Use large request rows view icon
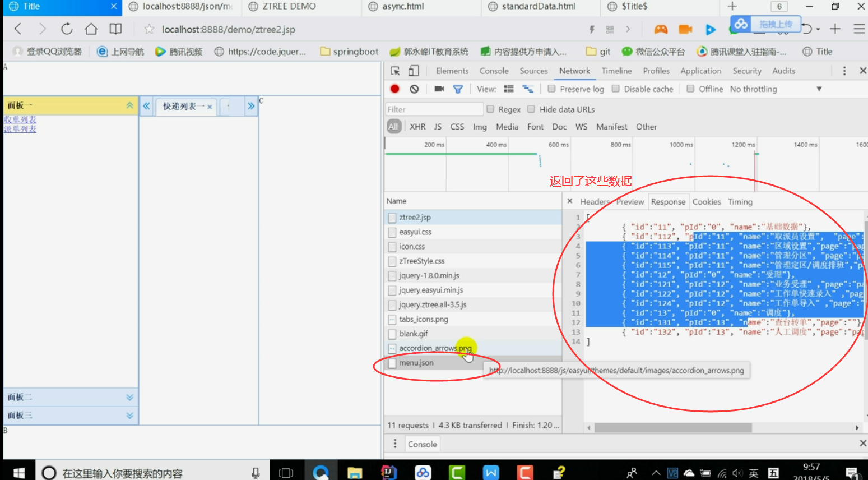 [509, 89]
